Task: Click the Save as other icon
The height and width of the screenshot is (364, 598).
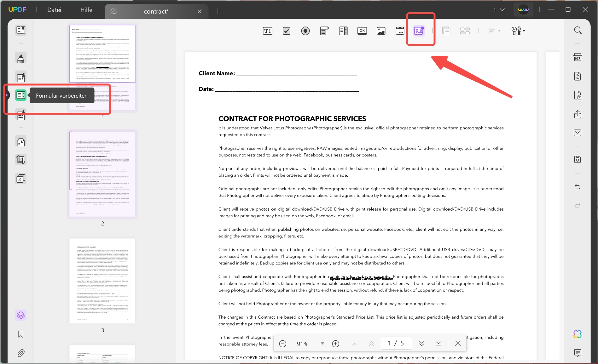Action: 578,159
